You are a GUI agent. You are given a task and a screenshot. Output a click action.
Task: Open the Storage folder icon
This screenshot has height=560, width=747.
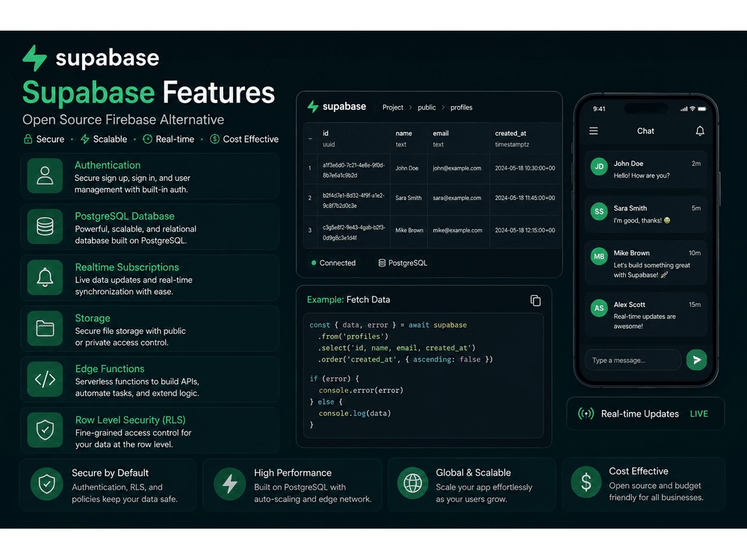[x=45, y=328]
